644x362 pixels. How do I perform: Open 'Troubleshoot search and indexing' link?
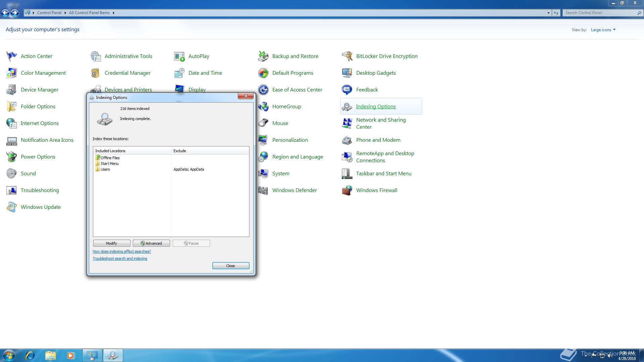coord(120,258)
